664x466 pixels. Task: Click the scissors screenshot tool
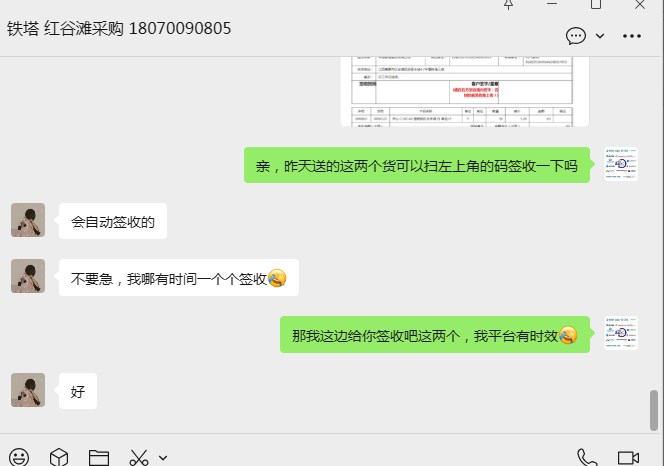[x=138, y=457]
